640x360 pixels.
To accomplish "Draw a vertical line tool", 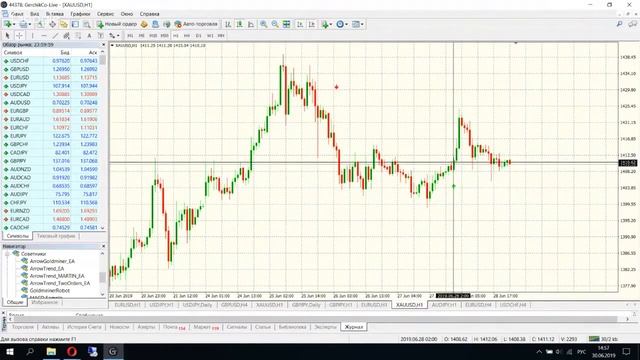I will pos(33,36).
